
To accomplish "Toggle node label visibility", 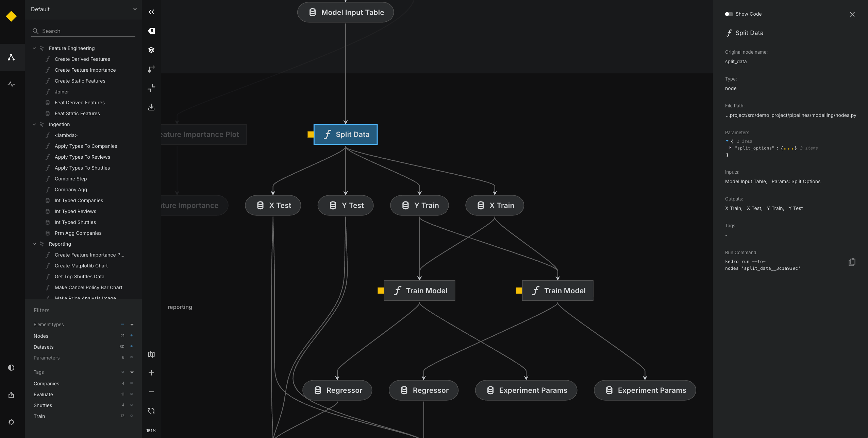I will [151, 31].
